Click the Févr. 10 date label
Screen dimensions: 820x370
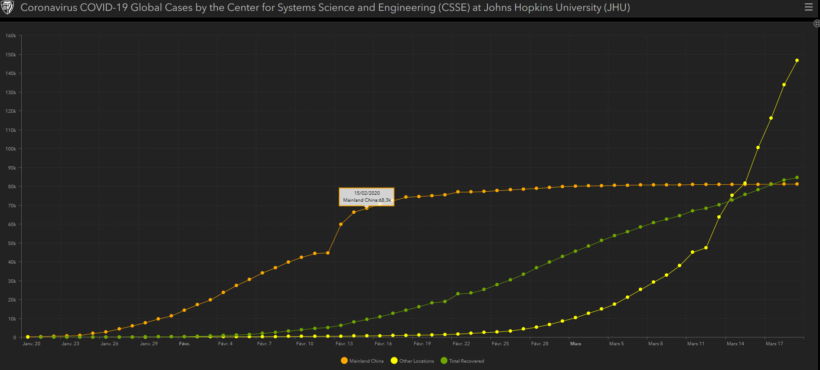pyautogui.click(x=304, y=344)
